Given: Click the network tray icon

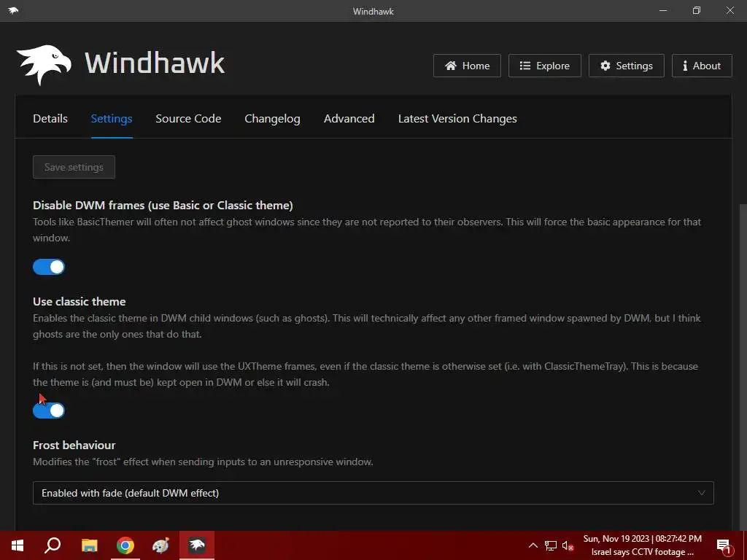Looking at the screenshot, I should pos(551,545).
